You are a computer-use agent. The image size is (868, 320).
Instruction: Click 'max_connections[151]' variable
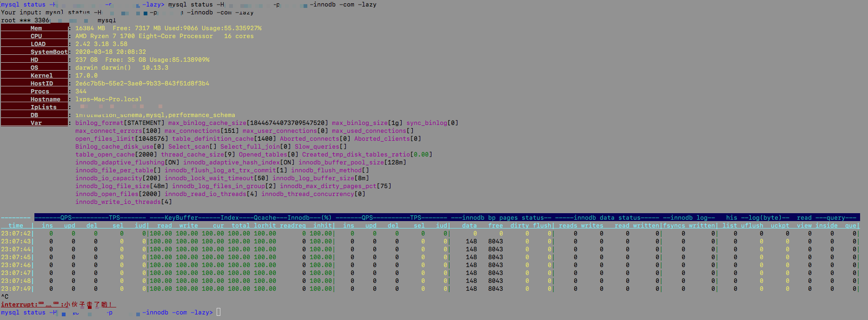202,131
